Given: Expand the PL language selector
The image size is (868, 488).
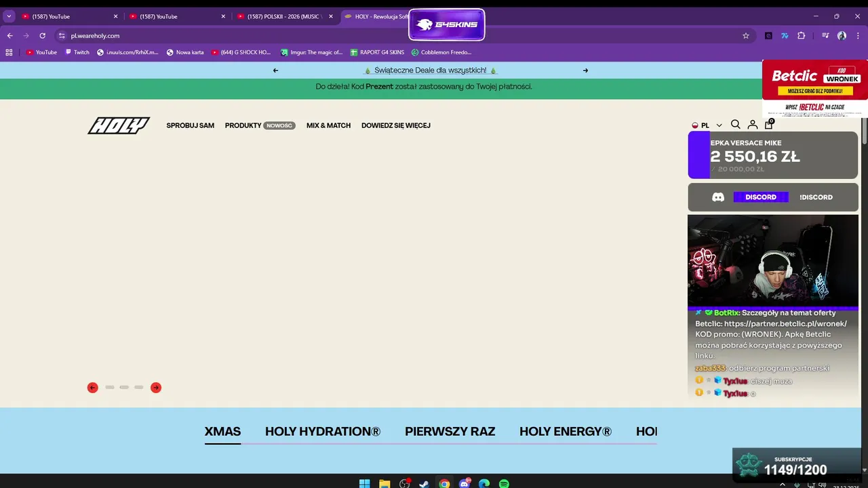Looking at the screenshot, I should point(707,125).
